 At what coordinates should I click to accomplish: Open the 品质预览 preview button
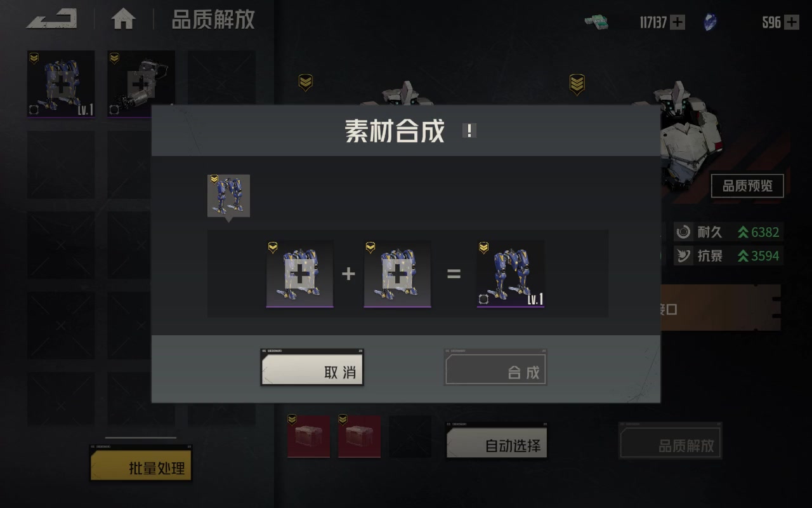(747, 186)
